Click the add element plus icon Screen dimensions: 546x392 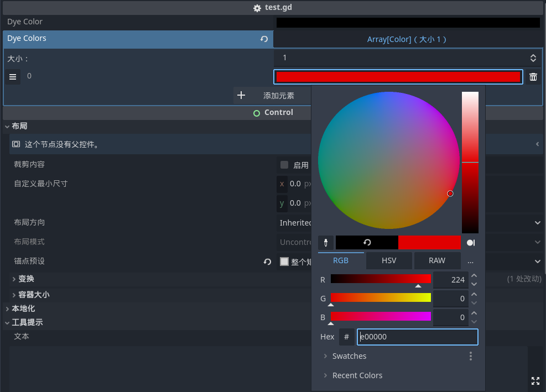[x=241, y=96]
